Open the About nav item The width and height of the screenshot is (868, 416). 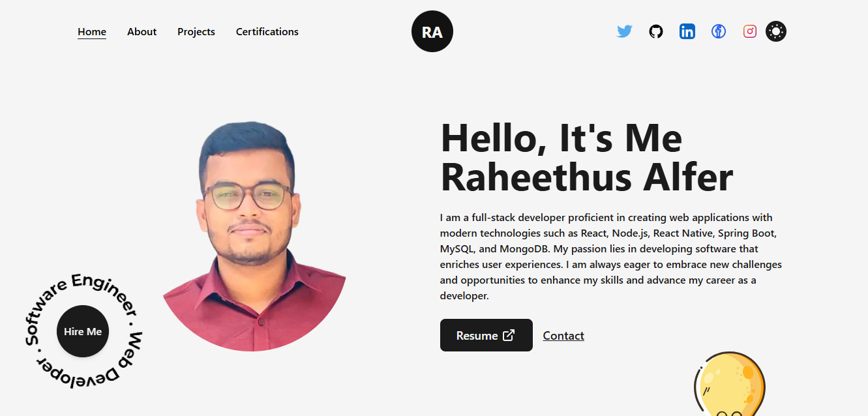pos(142,31)
